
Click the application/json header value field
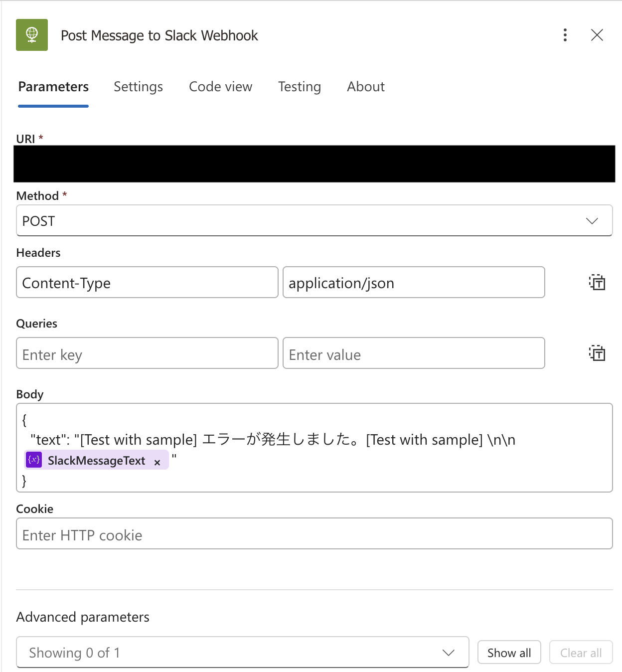[x=414, y=282]
